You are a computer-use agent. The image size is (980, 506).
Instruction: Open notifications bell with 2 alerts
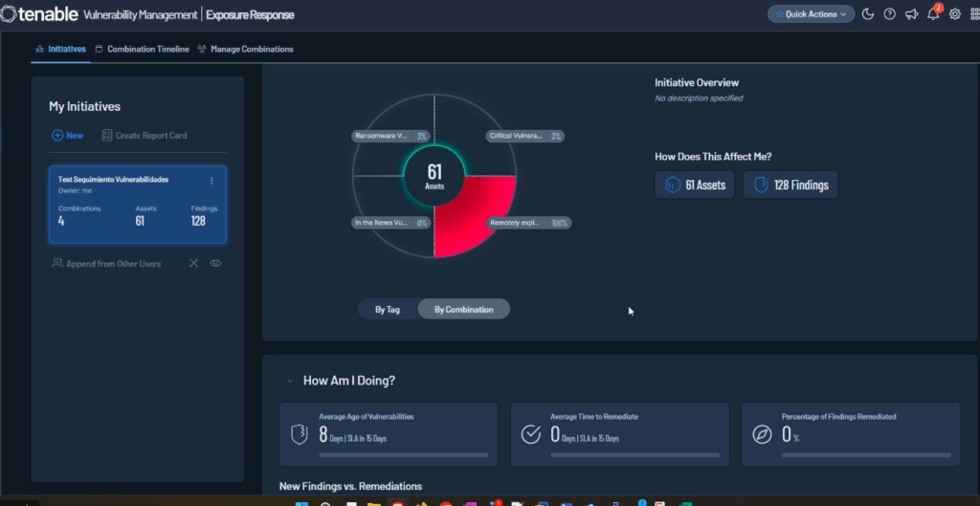[933, 14]
